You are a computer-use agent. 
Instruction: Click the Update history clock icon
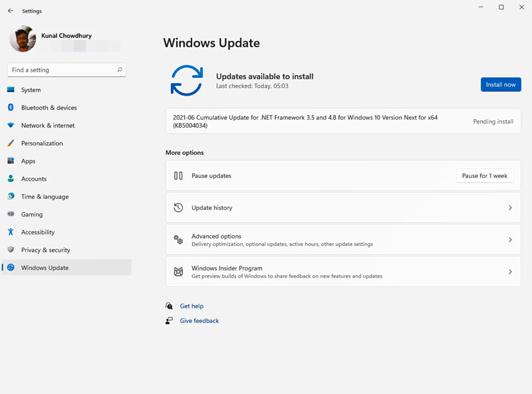click(178, 207)
